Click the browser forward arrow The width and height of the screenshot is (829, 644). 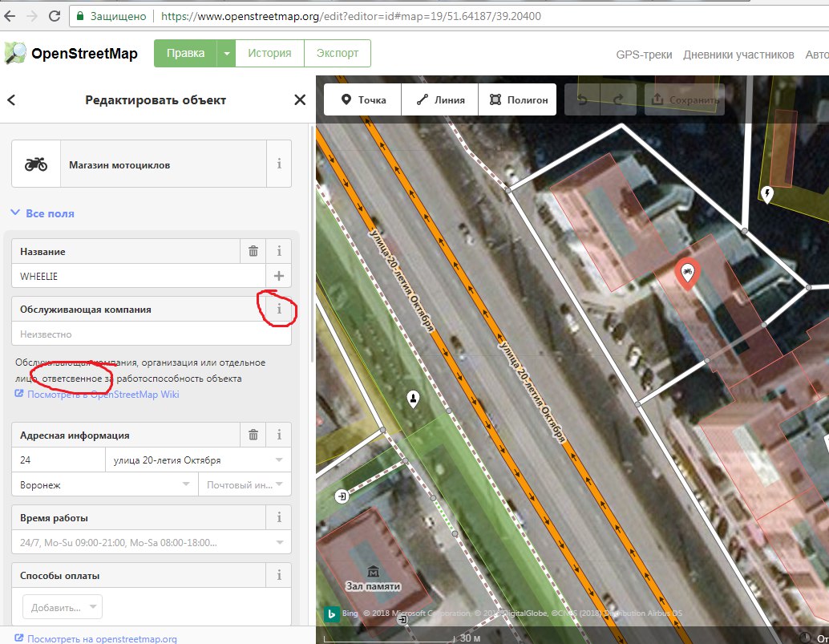(32, 16)
